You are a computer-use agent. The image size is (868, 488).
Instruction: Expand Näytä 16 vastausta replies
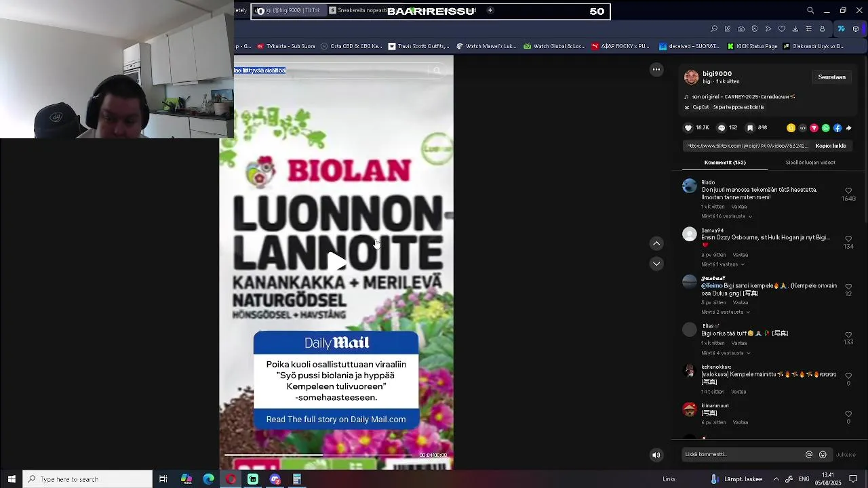click(727, 216)
